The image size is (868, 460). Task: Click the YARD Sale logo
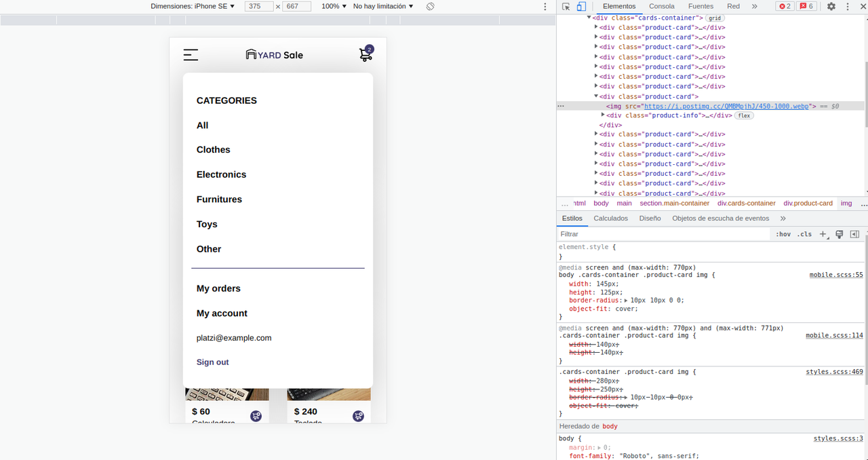pos(275,55)
